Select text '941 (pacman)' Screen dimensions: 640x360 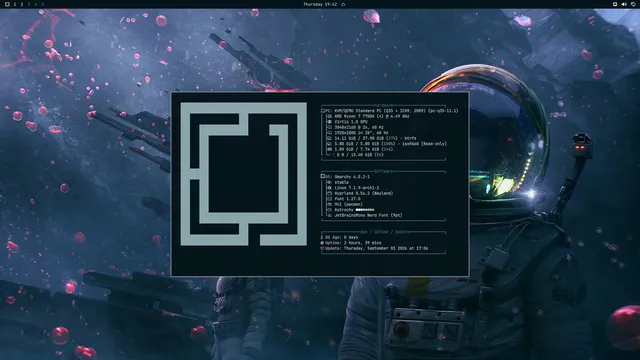[349, 204]
